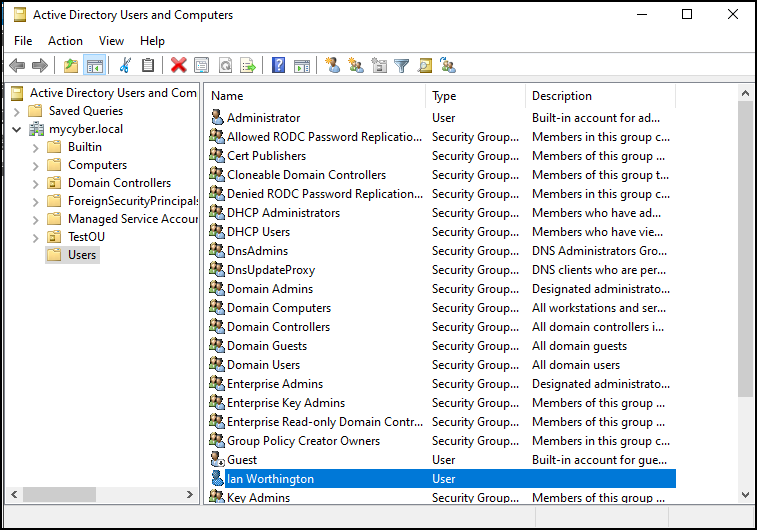Screen dimensions: 757x530
Task: Sort by the Description column header
Action: tap(601, 96)
